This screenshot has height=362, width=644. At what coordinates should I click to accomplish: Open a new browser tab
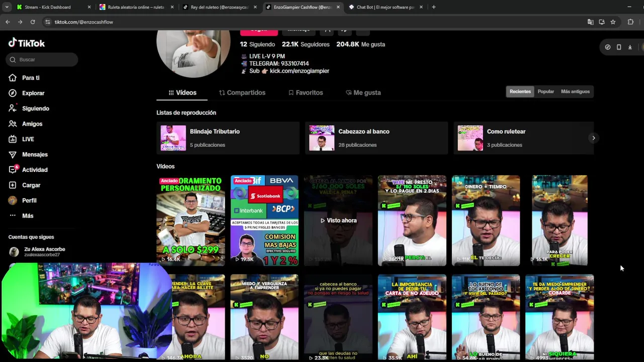coord(434,7)
